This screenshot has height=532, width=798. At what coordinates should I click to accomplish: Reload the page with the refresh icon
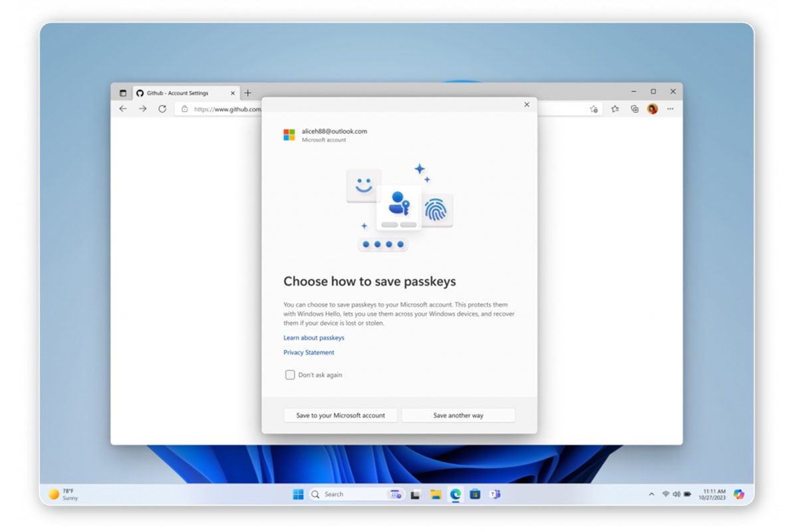pos(162,108)
